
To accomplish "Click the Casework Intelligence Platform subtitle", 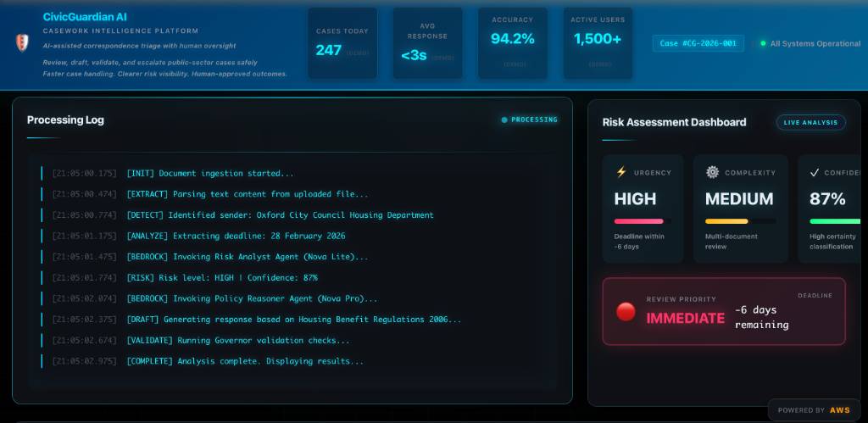I will pos(120,31).
